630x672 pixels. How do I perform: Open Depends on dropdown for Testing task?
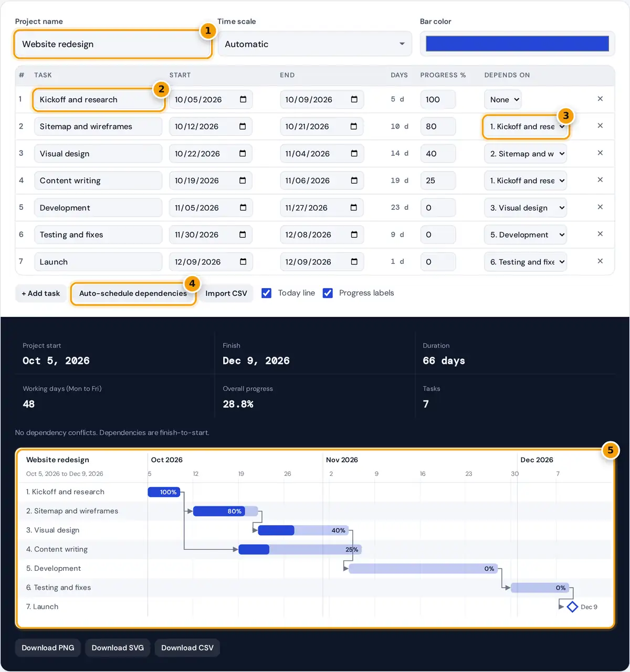[526, 234]
